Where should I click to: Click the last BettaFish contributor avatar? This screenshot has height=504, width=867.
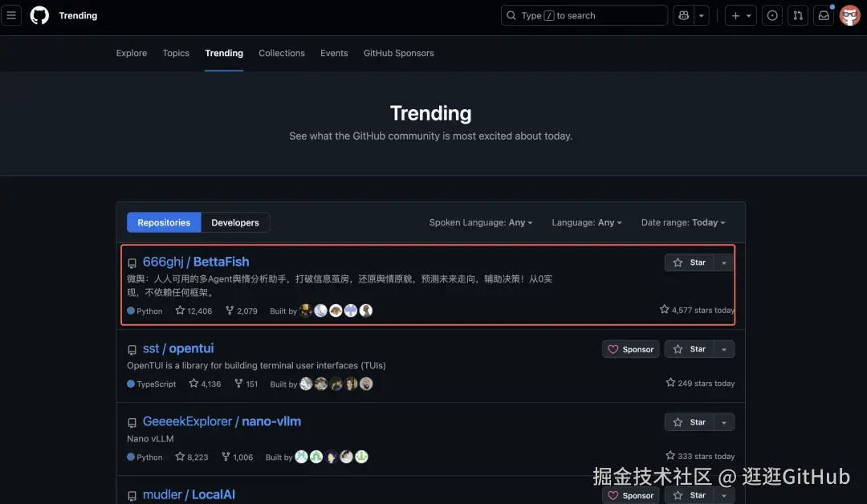tap(365, 311)
